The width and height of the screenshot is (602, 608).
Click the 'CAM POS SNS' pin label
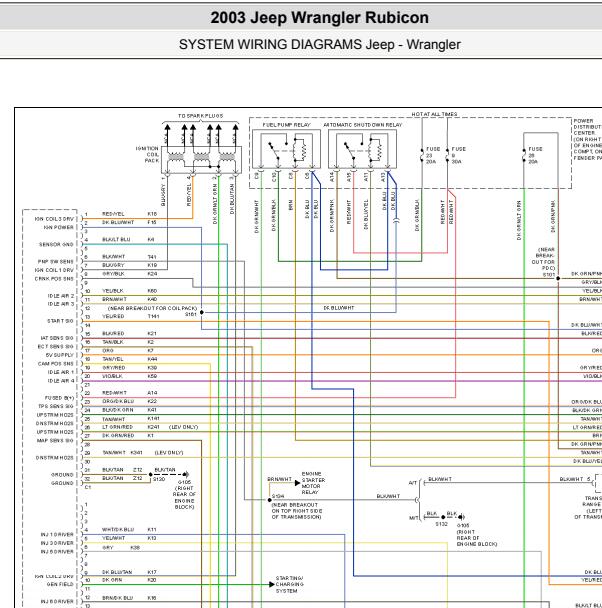point(56,364)
